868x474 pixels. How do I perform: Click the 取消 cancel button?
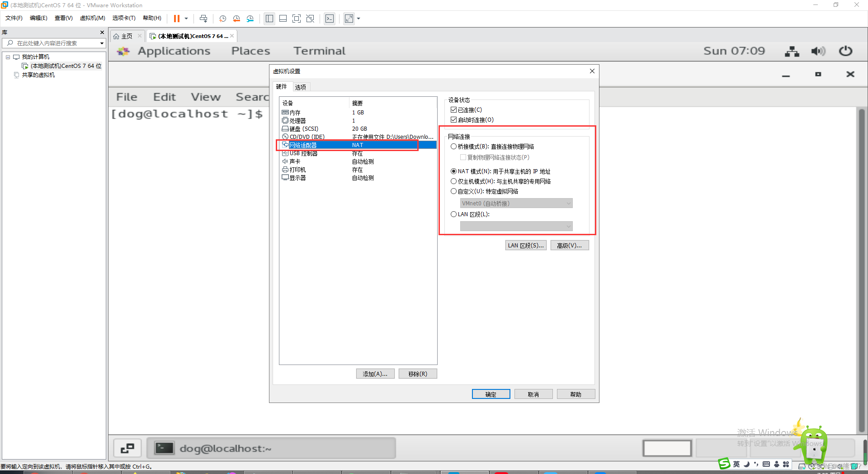(x=533, y=394)
